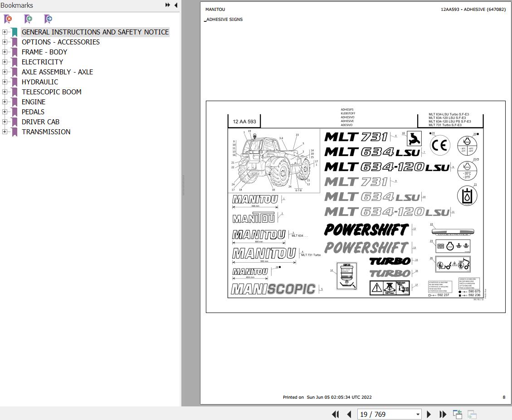Click the Bookmarks panel title
The width and height of the screenshot is (512, 420).
pos(17,5)
